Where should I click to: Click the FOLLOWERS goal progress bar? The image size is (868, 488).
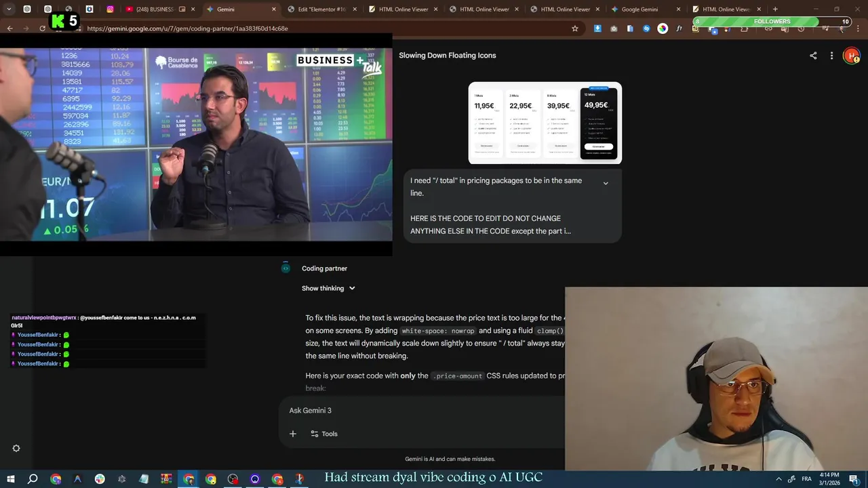(772, 22)
